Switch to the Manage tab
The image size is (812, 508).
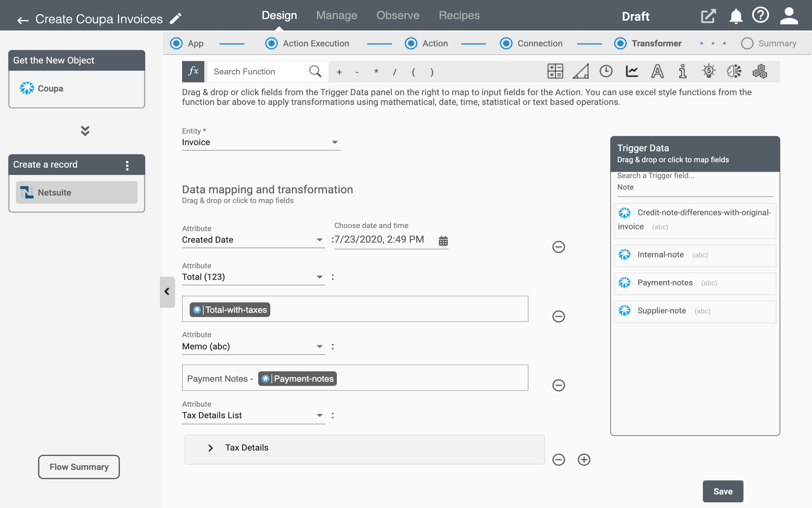(x=337, y=16)
